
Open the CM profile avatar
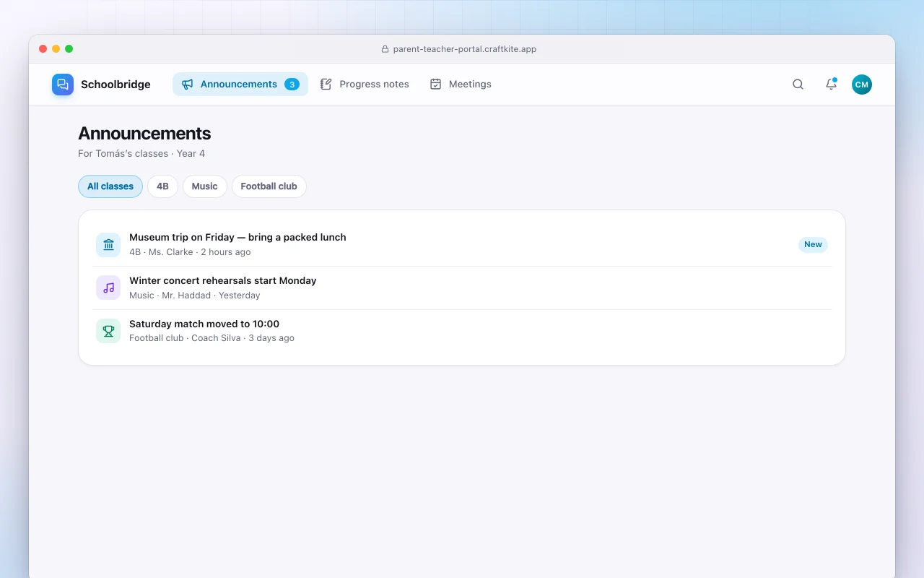tap(862, 85)
